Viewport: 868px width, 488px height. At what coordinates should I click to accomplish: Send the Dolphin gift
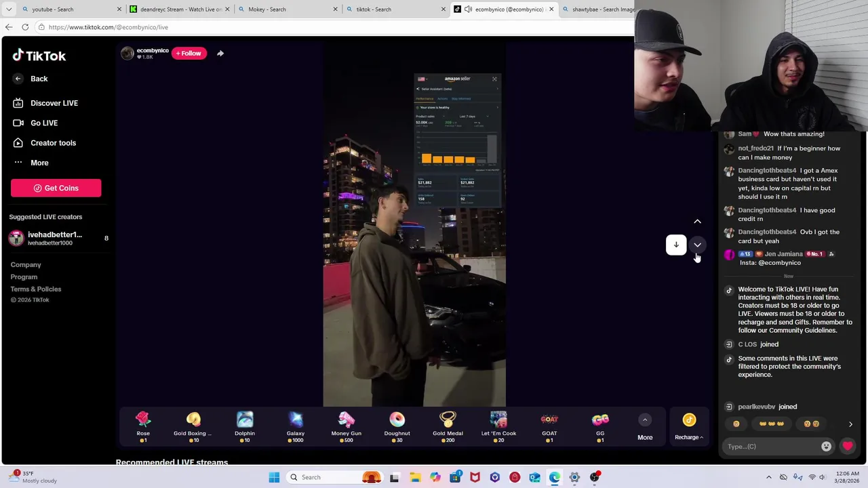[x=245, y=428]
